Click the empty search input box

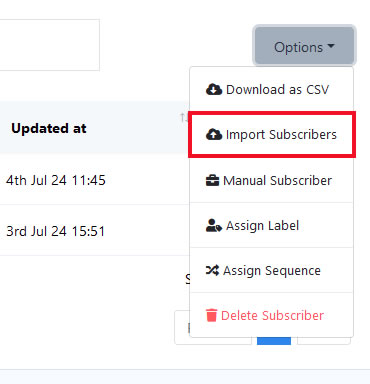point(49,45)
